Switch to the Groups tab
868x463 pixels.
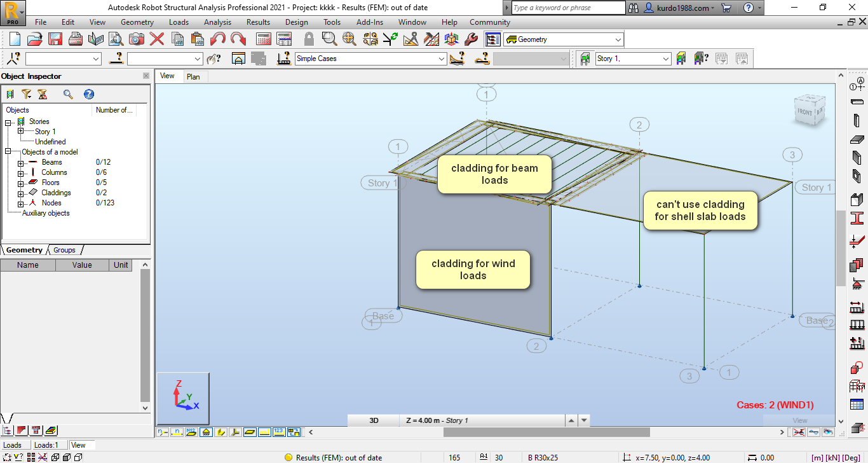[x=64, y=250]
